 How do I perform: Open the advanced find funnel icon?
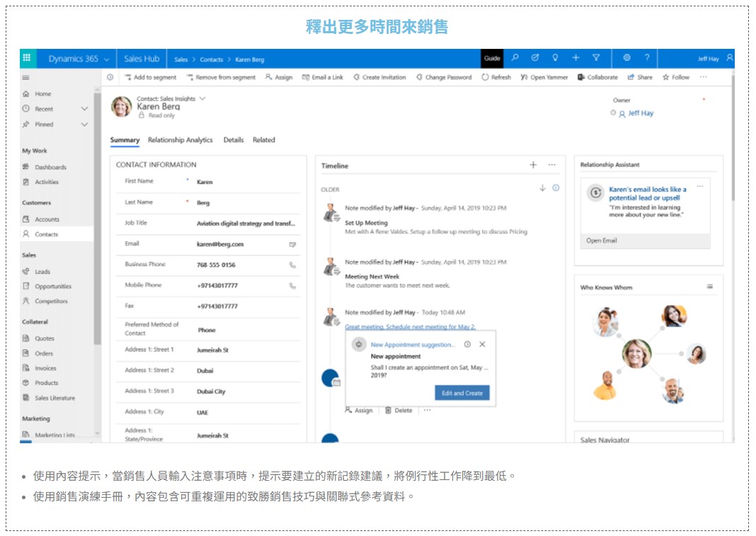pos(596,58)
